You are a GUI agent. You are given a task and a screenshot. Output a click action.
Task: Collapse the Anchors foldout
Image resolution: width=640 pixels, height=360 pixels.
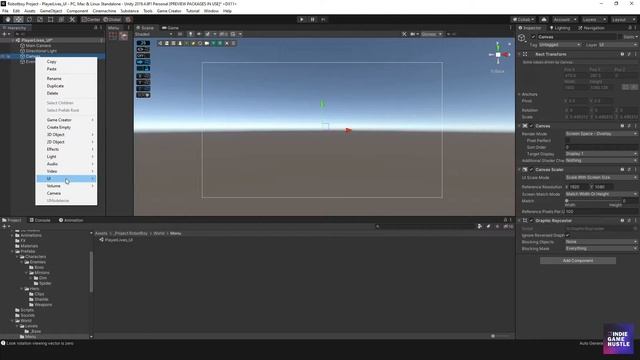(x=520, y=94)
